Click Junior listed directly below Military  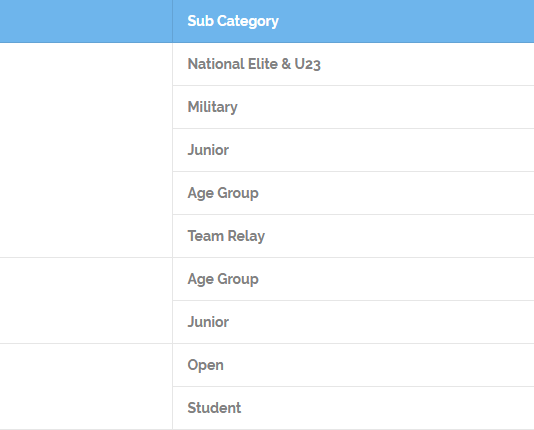pyautogui.click(x=353, y=150)
